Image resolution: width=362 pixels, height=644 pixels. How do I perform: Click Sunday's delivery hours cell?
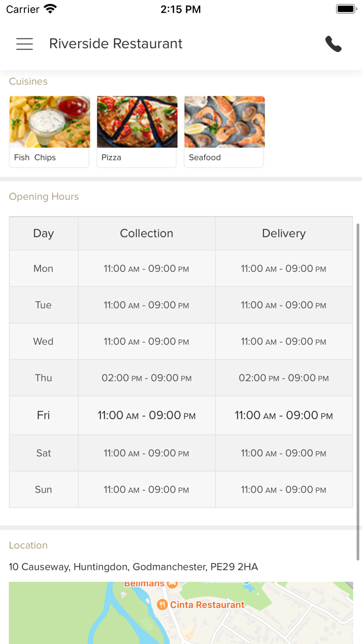point(284,490)
